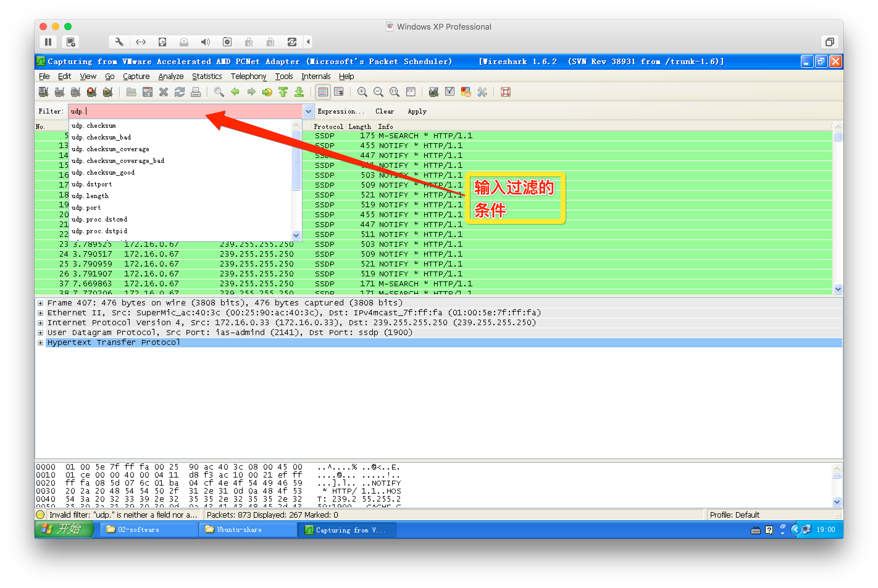The image size is (878, 588).
Task: Open the Statistics menu
Action: (207, 76)
